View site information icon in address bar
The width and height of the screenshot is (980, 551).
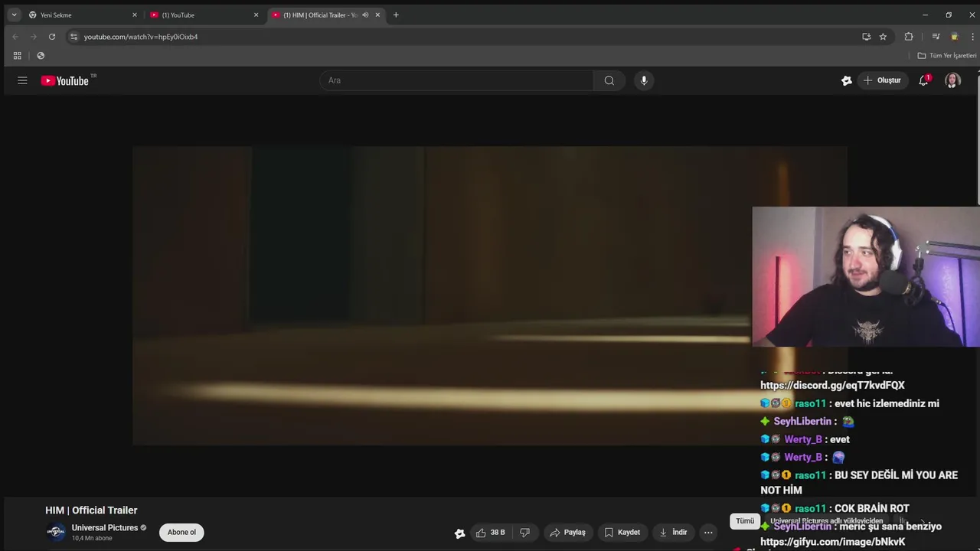(73, 37)
